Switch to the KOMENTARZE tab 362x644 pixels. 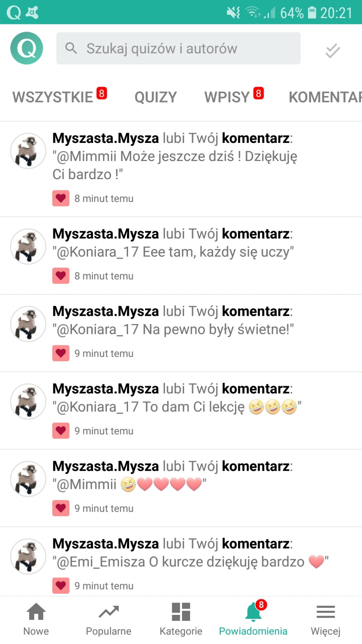point(325,97)
